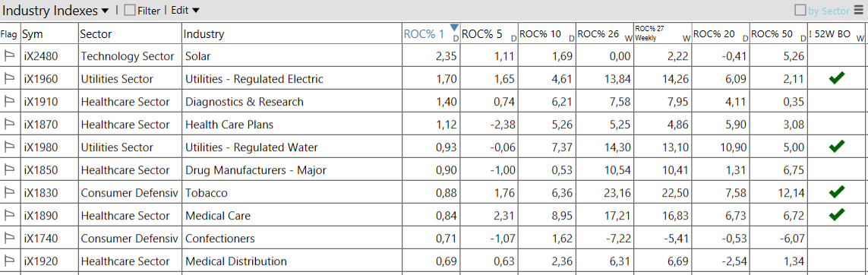Click the ROC% 1 sort arrow

point(454,27)
